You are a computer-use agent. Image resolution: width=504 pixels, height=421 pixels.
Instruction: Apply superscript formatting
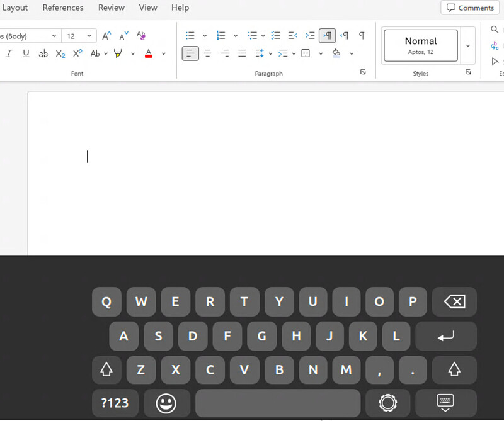[x=77, y=53]
